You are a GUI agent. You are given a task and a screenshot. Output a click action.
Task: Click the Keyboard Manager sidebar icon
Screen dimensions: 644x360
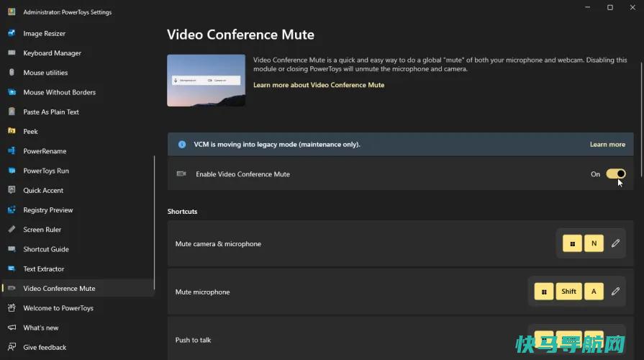(12, 53)
